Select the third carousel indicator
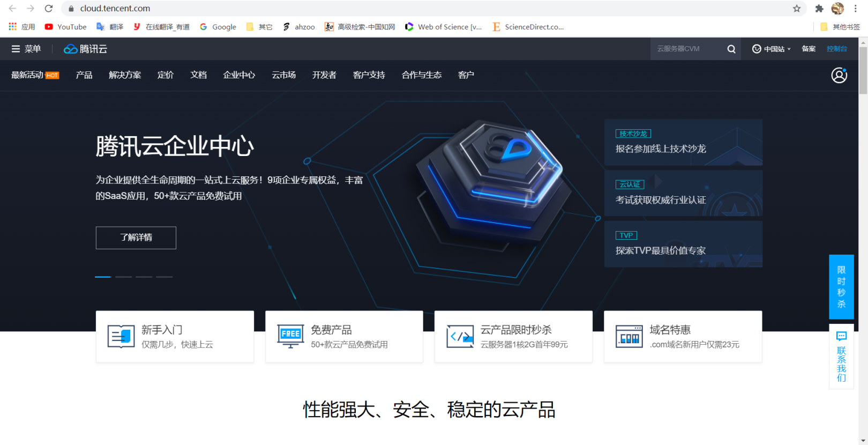 (144, 277)
